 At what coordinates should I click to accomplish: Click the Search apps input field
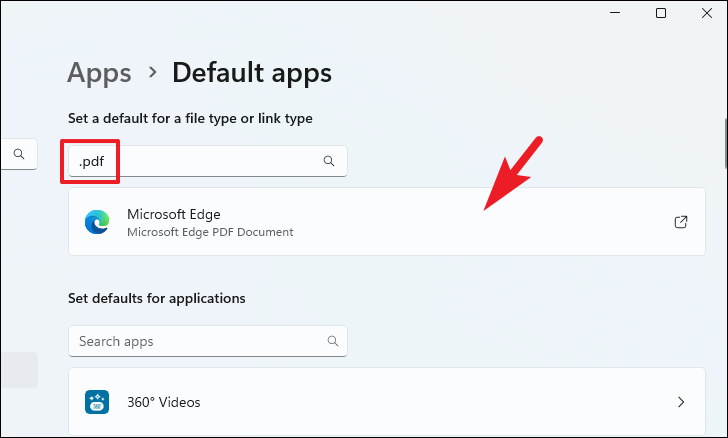[x=208, y=341]
